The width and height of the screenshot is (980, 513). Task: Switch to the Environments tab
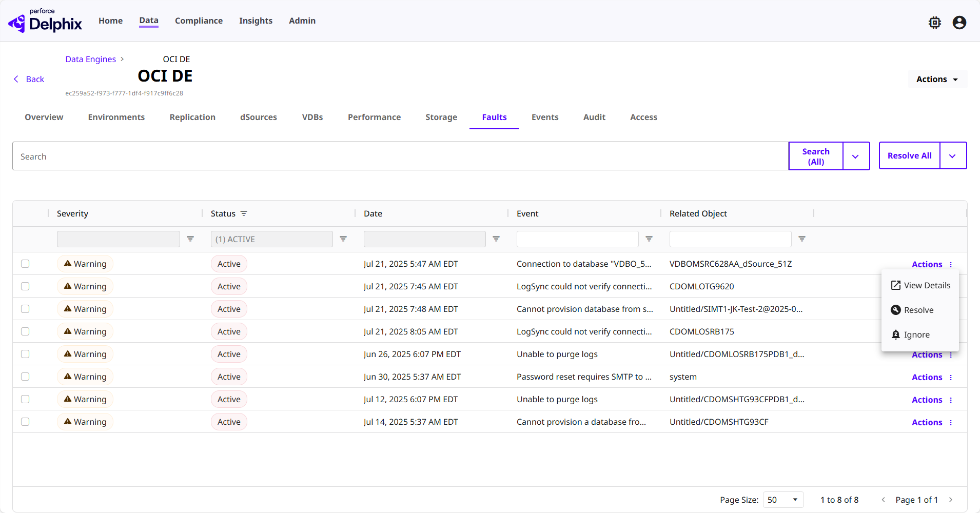click(x=116, y=117)
